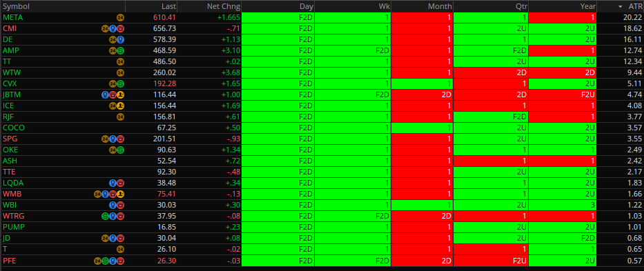Click the 24 badge icon in the CVX row
Viewport: 644px width, 271px height.
pyautogui.click(x=113, y=83)
